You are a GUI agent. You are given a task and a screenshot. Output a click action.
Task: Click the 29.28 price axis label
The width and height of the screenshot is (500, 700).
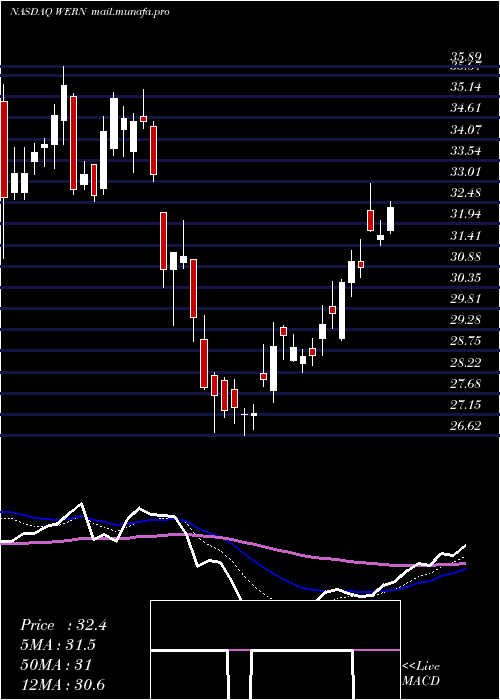click(x=466, y=320)
